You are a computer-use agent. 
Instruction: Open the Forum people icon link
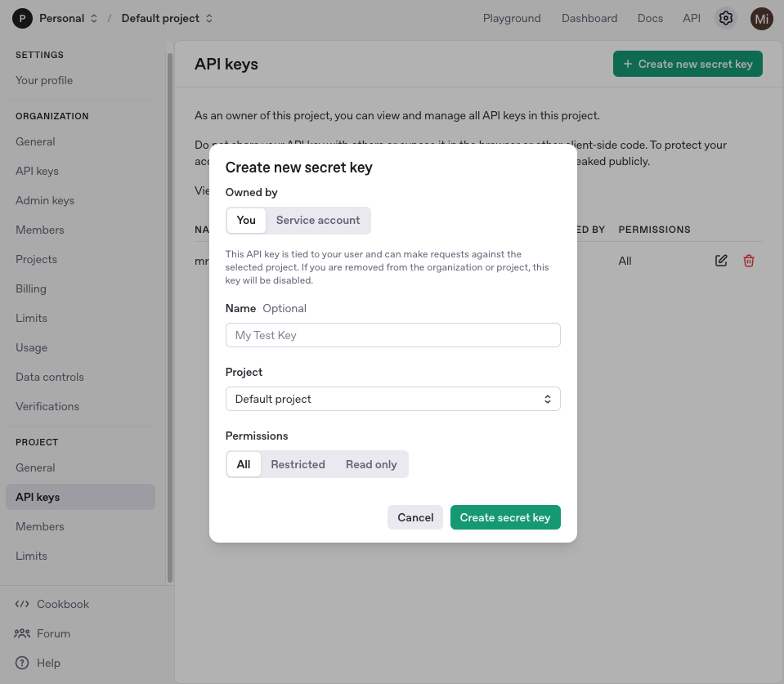click(x=22, y=633)
